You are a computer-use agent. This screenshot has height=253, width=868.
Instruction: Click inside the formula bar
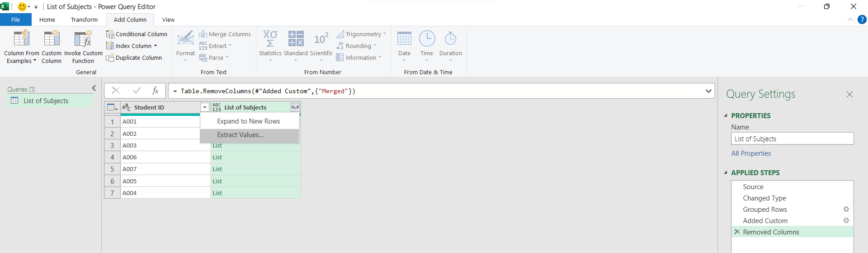pos(436,91)
